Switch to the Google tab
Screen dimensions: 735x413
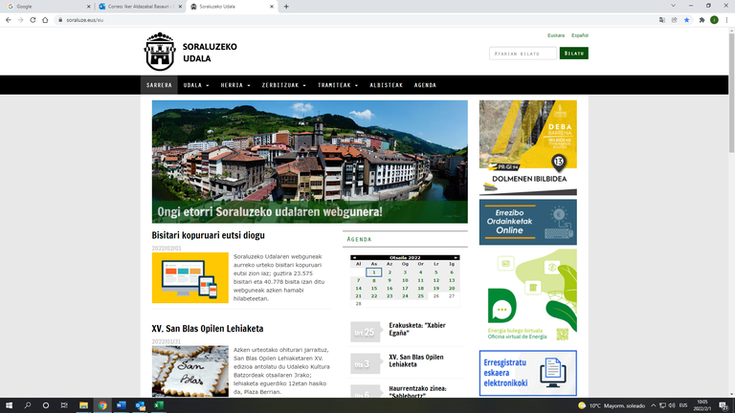tap(47, 7)
